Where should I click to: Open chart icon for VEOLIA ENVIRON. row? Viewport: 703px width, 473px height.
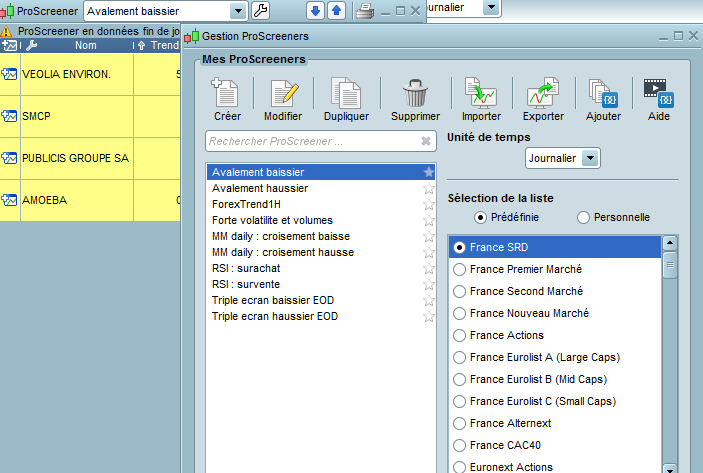9,74
